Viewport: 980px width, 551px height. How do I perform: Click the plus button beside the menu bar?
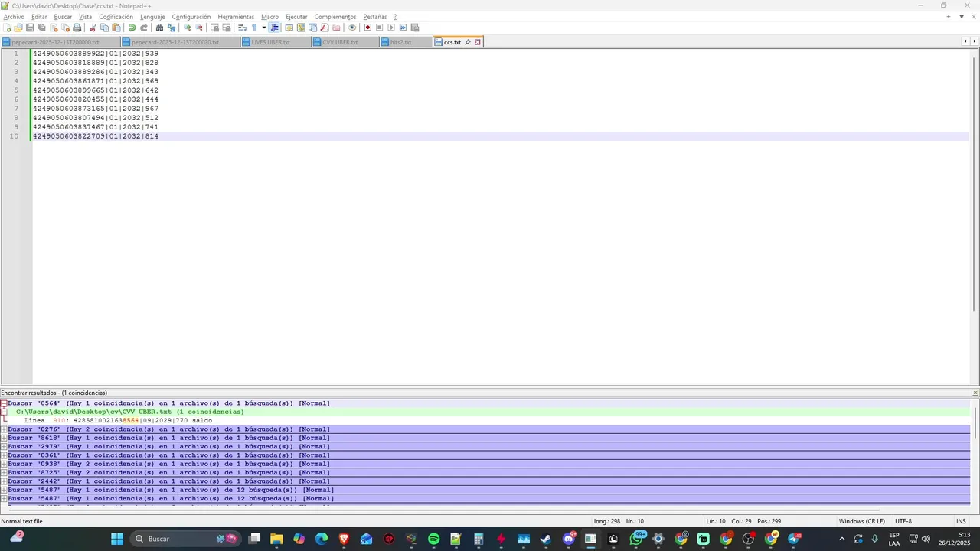[949, 17]
